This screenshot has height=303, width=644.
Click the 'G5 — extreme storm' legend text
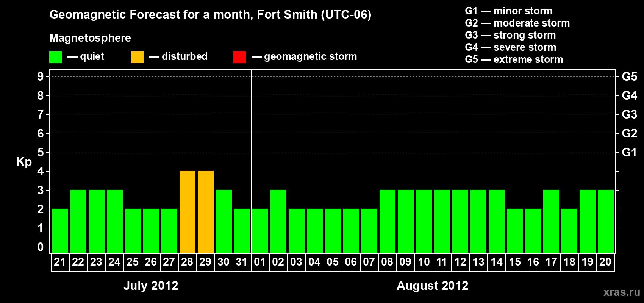tap(514, 59)
